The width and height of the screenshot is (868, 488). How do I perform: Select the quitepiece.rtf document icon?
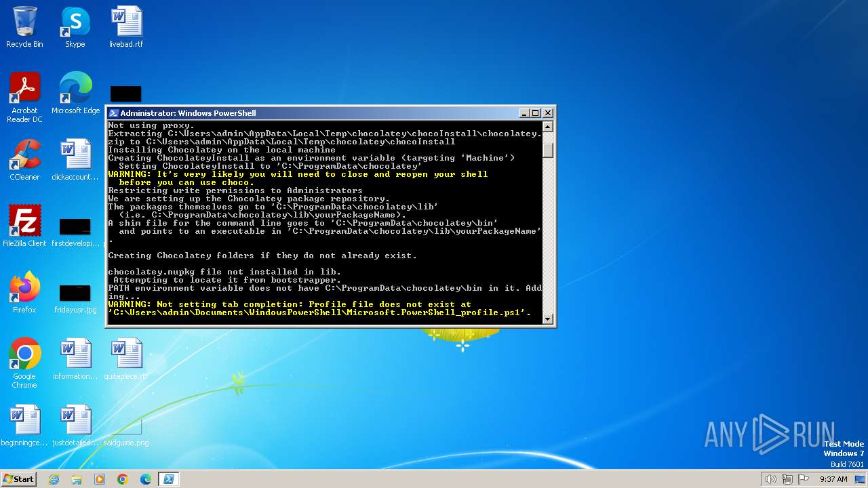pyautogui.click(x=126, y=359)
